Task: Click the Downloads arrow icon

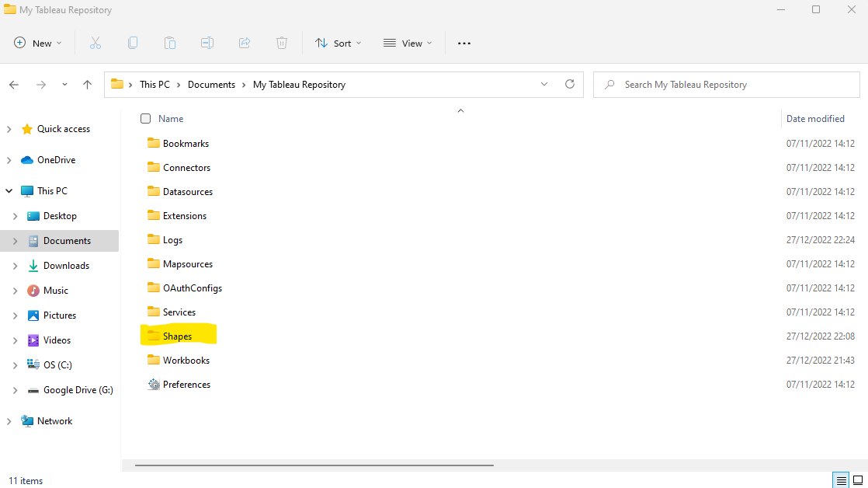Action: (33, 266)
